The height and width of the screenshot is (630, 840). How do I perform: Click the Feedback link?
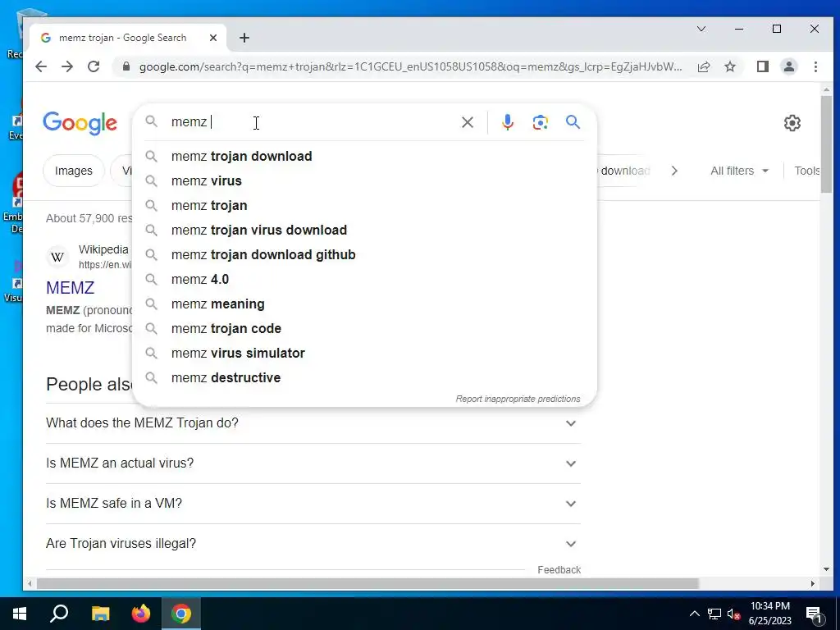tap(559, 570)
